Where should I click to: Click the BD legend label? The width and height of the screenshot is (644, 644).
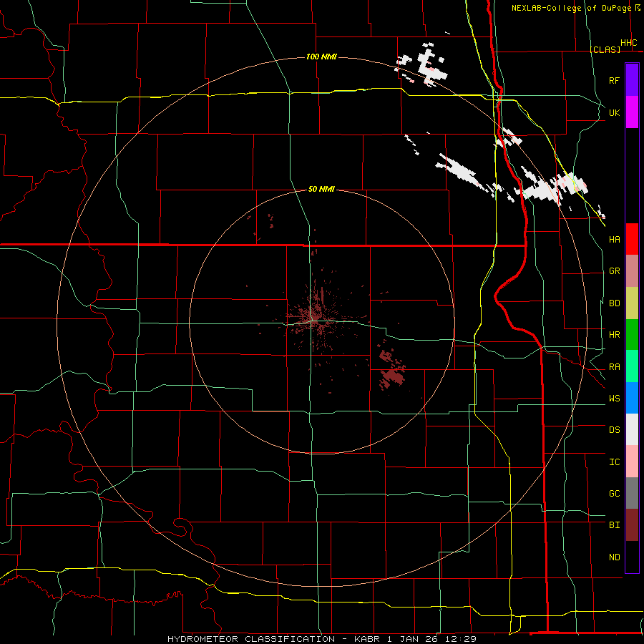pyautogui.click(x=614, y=303)
